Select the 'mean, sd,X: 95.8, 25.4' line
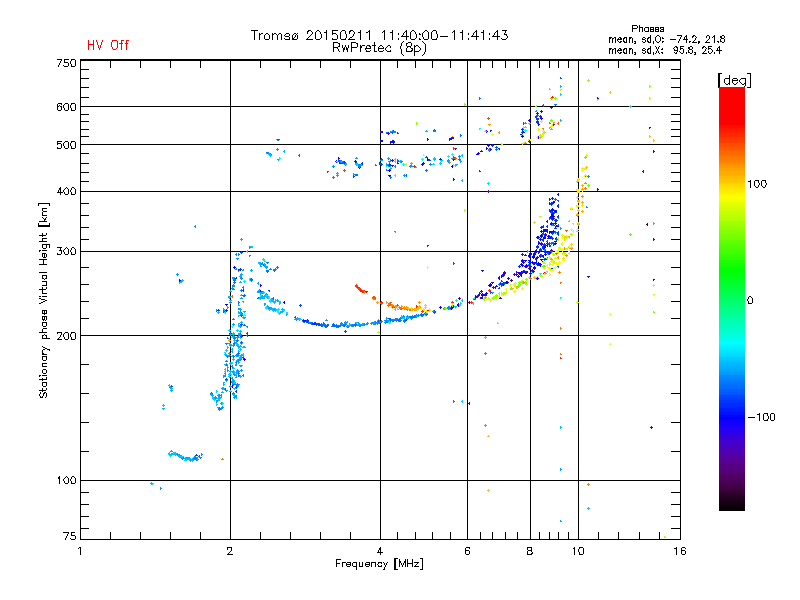This screenshot has width=800, height=600. point(665,50)
